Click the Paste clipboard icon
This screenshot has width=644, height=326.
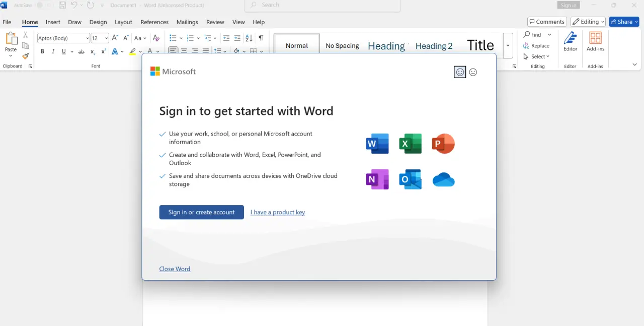point(11,39)
